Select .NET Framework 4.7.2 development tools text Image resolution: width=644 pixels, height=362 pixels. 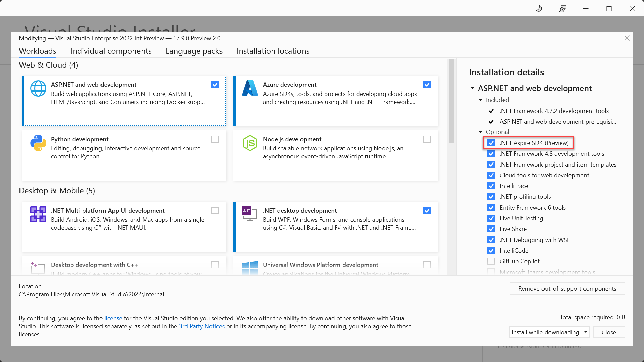click(x=554, y=111)
